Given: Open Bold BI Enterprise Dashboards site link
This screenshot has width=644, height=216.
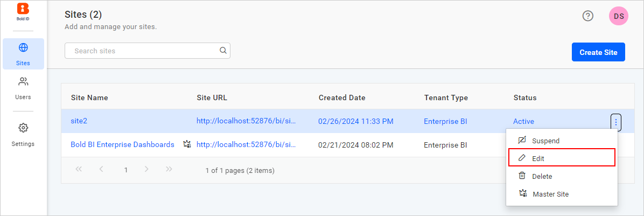Looking at the screenshot, I should click(x=122, y=144).
